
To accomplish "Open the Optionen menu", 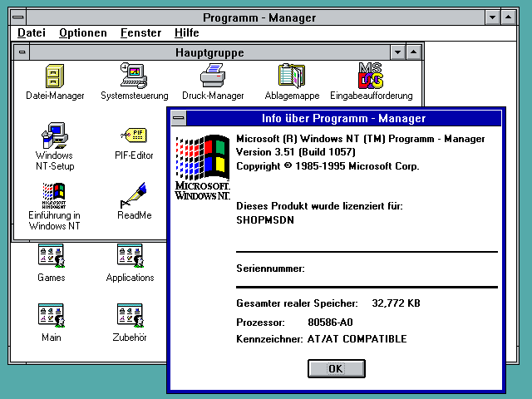I will pos(83,32).
